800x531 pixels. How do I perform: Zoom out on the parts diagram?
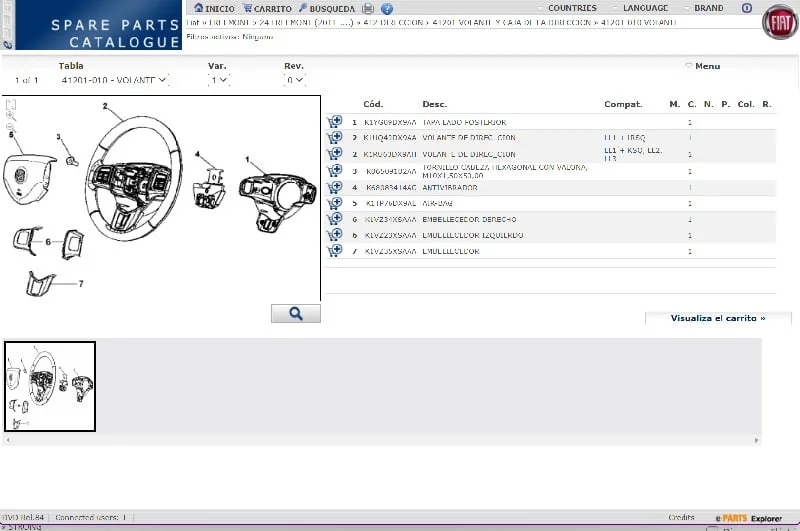point(11,129)
